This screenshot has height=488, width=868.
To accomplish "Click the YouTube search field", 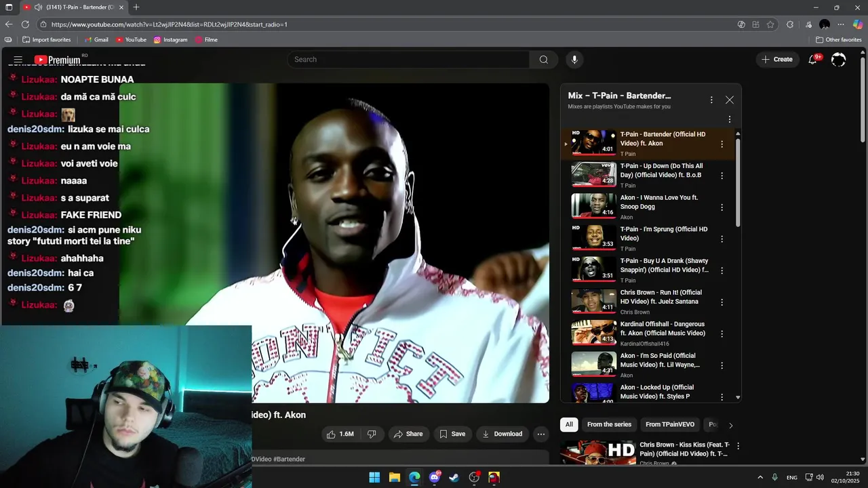I will [x=410, y=60].
